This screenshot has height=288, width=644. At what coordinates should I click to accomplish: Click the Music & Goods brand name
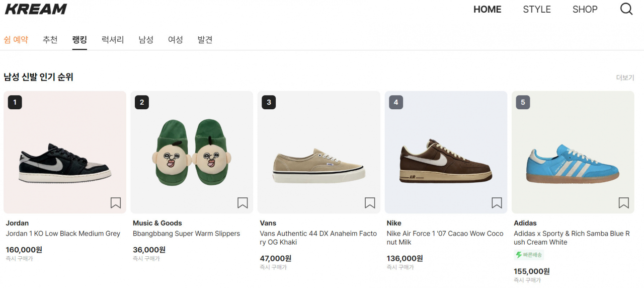[x=157, y=223]
